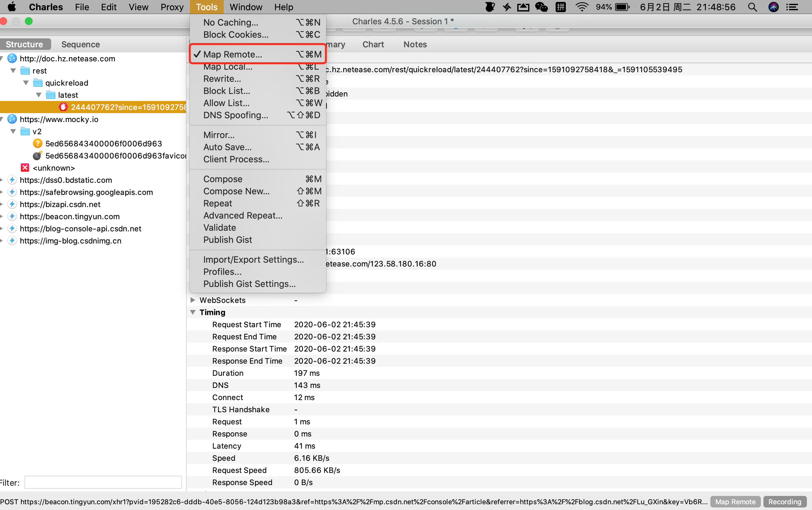Collapse the rest folder node
The height and width of the screenshot is (510, 812).
point(13,70)
